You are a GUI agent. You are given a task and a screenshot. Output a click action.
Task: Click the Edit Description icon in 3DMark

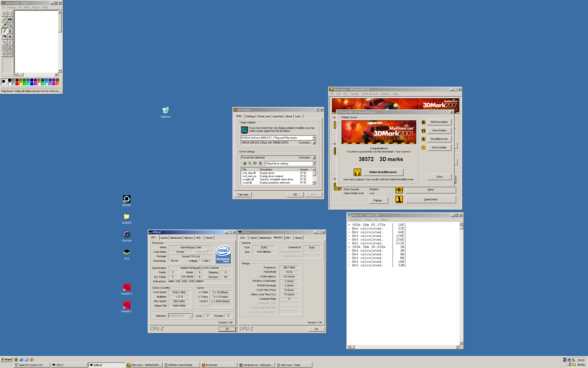click(424, 122)
